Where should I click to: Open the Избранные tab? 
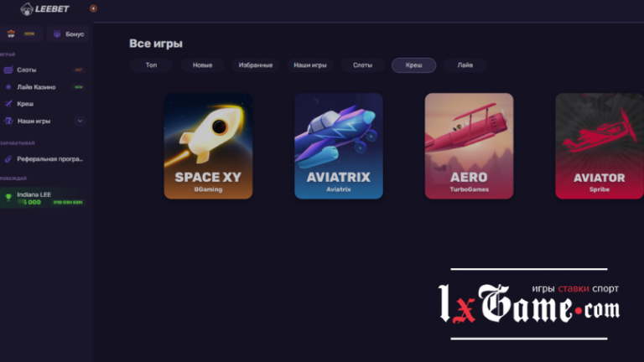tap(256, 65)
